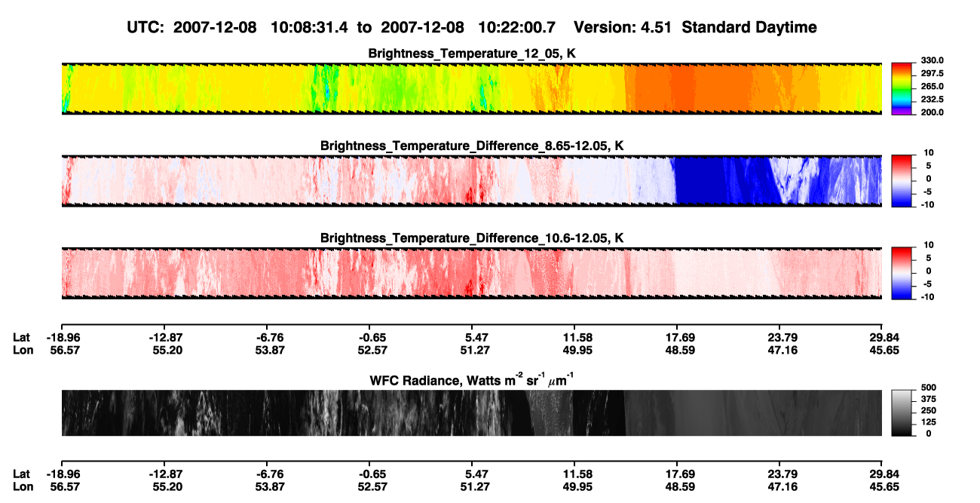Click latitude 23.79 under the 10.6-12.05 panel
980x503 pixels.
pyautogui.click(x=779, y=338)
